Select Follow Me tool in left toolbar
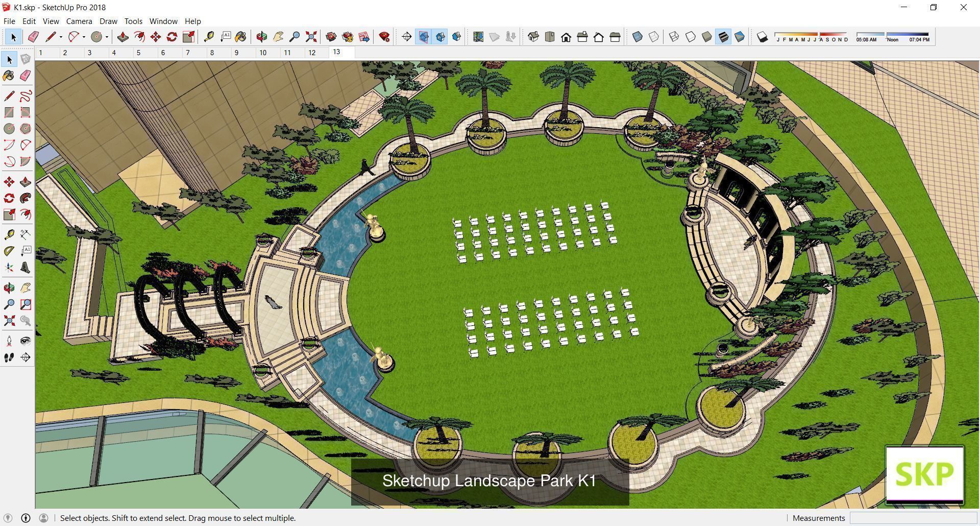 click(x=26, y=198)
